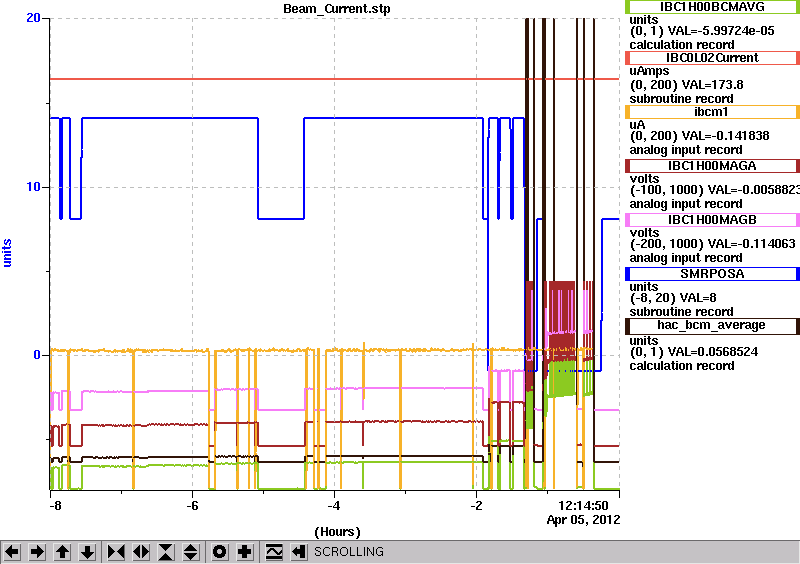This screenshot has width=800, height=564.
Task: Pan the graph left with the left arrow
Action: [x=12, y=552]
